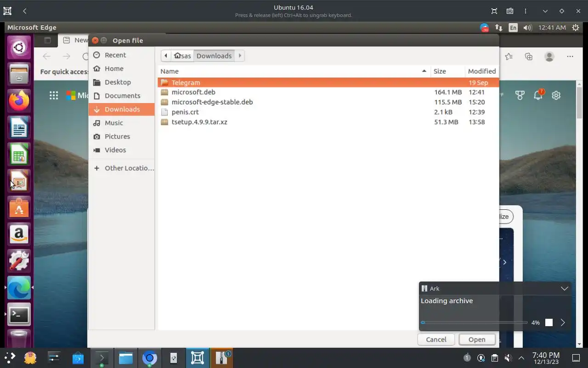Select Home in file dialog sidebar
The height and width of the screenshot is (368, 588).
tap(121, 69)
